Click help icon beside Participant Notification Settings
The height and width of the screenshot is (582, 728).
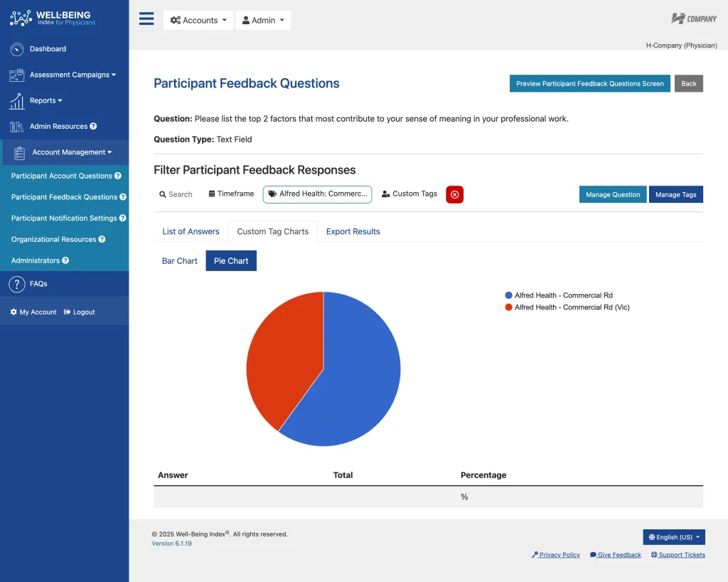pos(122,218)
